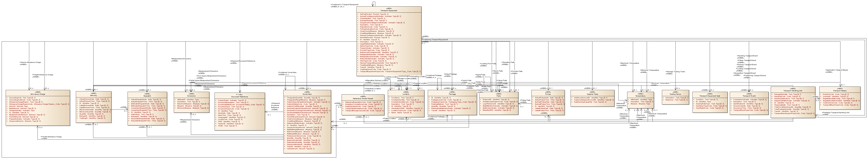The image size is (868, 159).
Task: Click the Document Reference class title
Action: coord(240,97)
